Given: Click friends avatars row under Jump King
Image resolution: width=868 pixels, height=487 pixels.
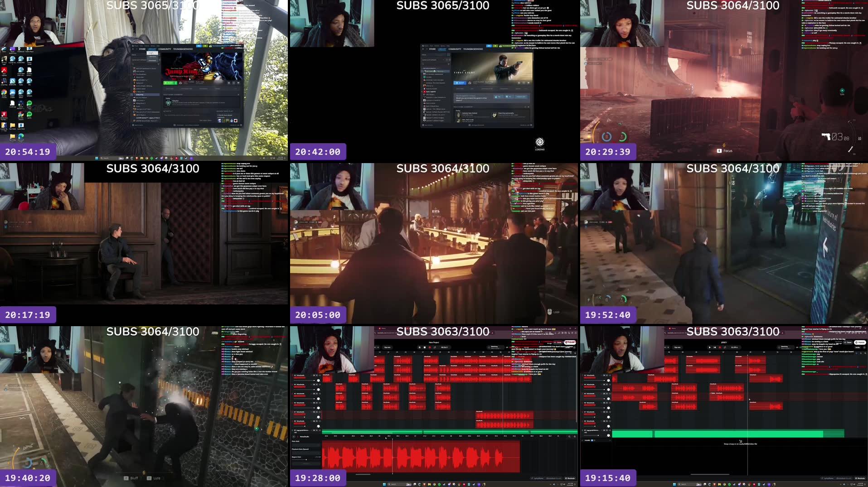Looking at the screenshot, I should (228, 121).
